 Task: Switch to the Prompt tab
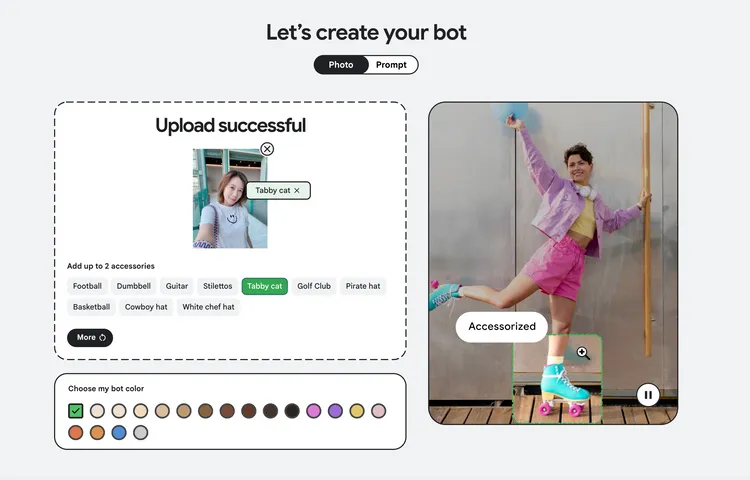[x=391, y=65]
